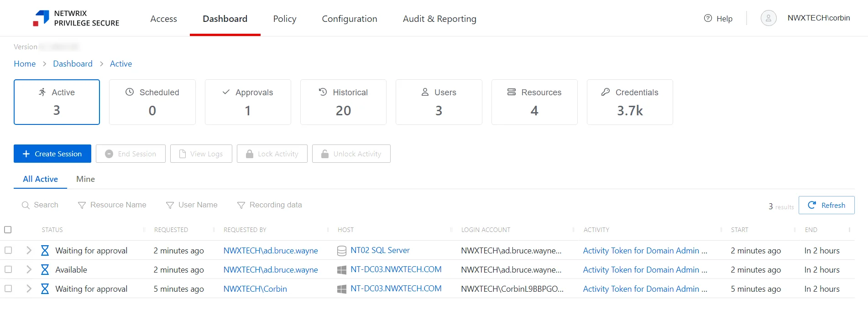Open the Active sessions card
868x330 pixels.
pos(57,102)
